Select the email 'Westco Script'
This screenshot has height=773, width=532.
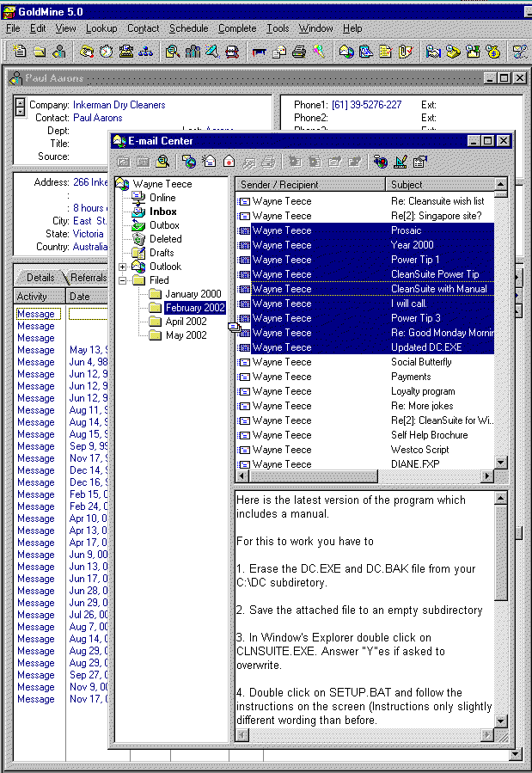click(x=365, y=450)
